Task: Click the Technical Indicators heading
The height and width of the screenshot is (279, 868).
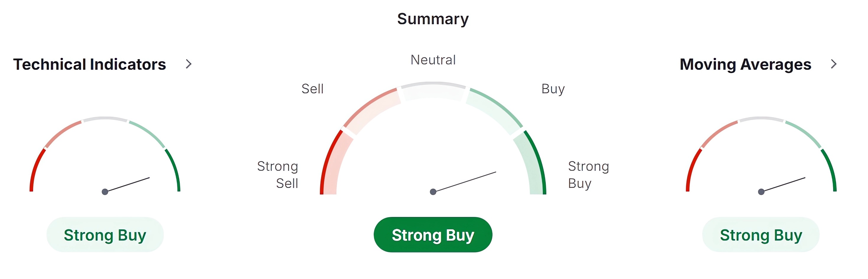Action: click(90, 64)
